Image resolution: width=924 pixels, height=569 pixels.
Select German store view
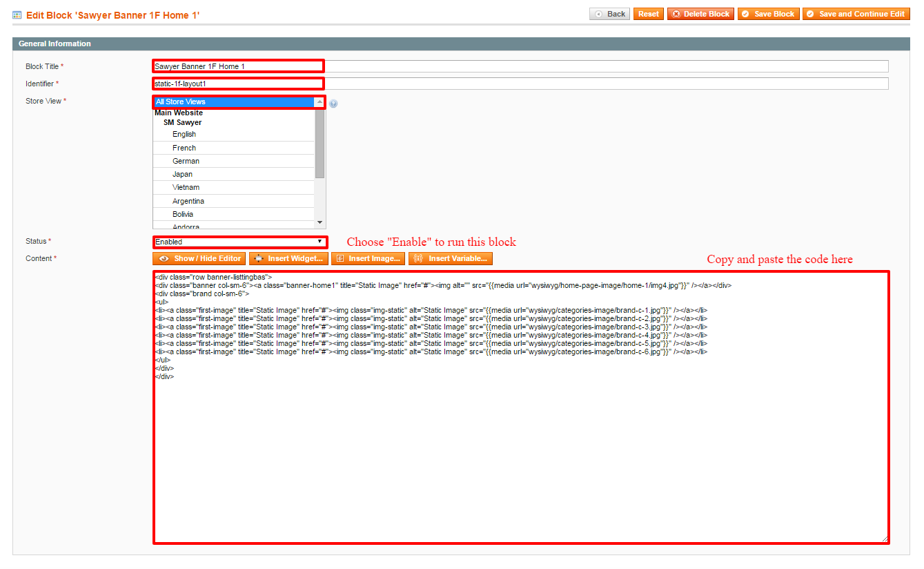234,161
